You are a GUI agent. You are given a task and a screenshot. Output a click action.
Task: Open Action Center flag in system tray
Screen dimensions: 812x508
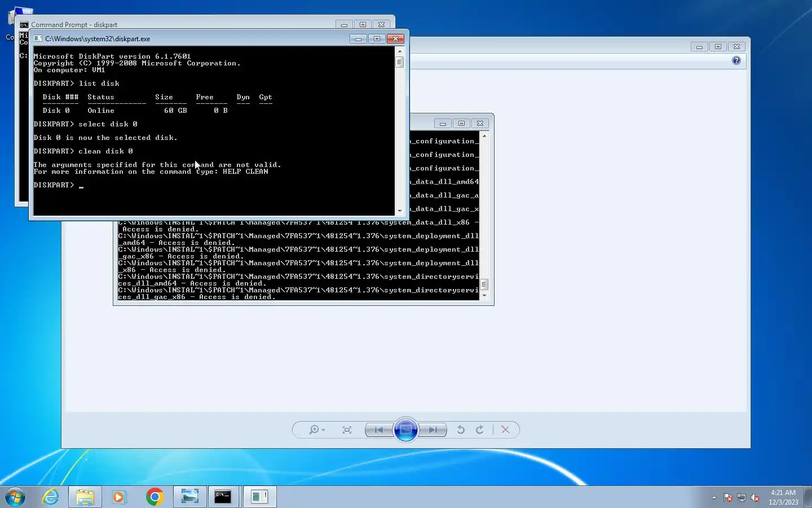728,497
